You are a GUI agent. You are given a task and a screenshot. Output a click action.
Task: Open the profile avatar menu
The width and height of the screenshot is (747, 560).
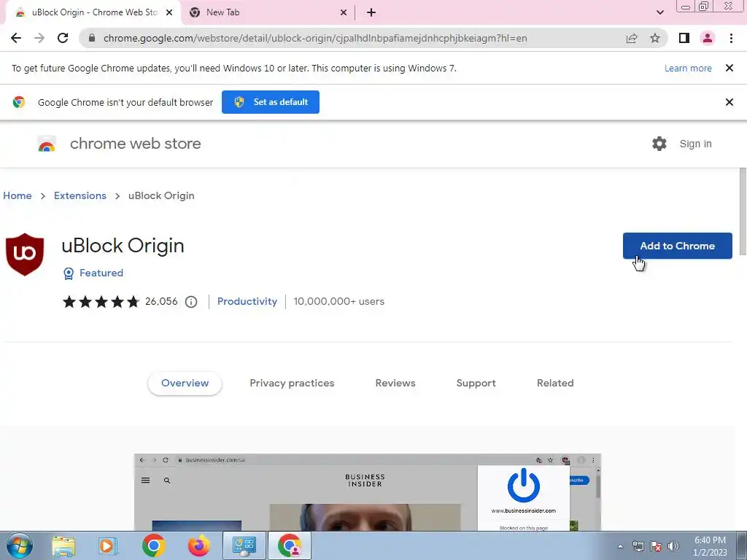click(708, 38)
